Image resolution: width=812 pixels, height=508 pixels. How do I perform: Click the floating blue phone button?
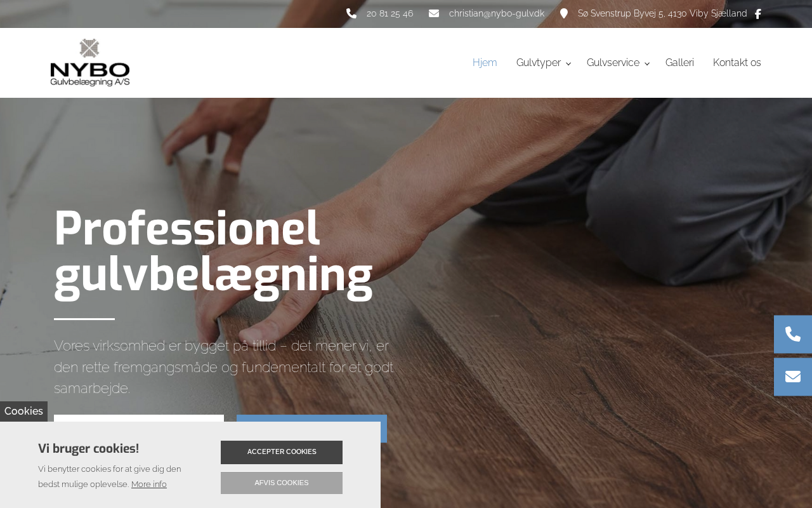[793, 335]
